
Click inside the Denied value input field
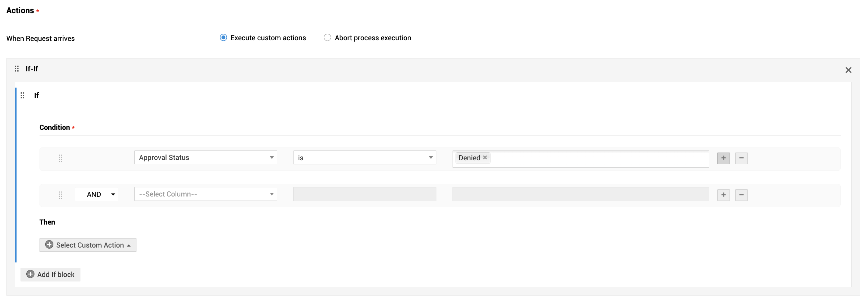(x=598, y=159)
